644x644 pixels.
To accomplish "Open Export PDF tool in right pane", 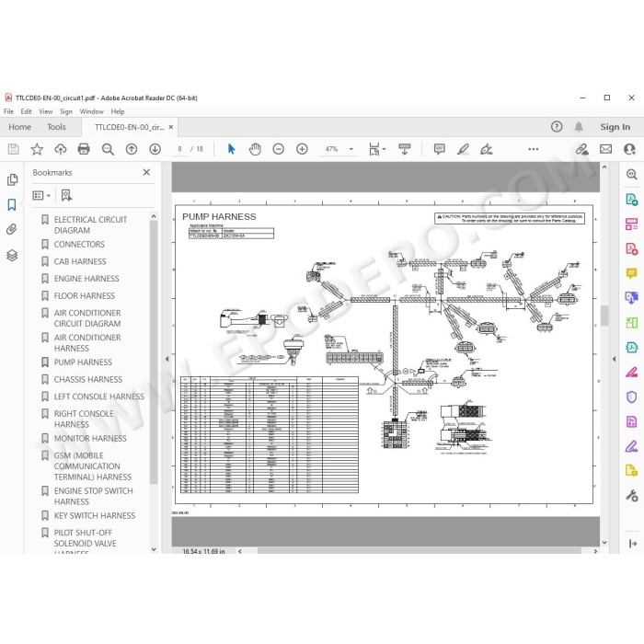I will 632,200.
